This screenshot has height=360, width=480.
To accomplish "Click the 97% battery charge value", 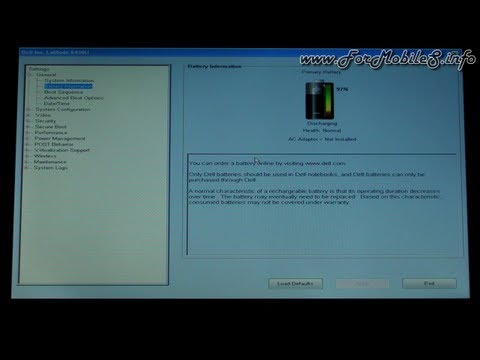I will (342, 89).
